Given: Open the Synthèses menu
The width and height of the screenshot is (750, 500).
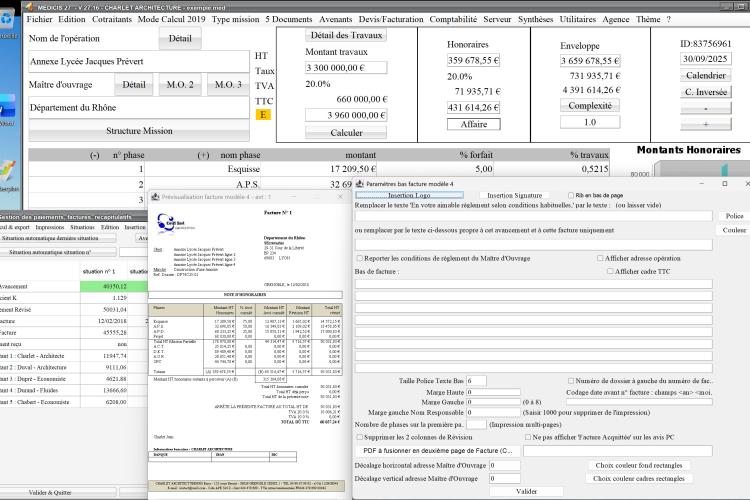Looking at the screenshot, I should [x=535, y=20].
